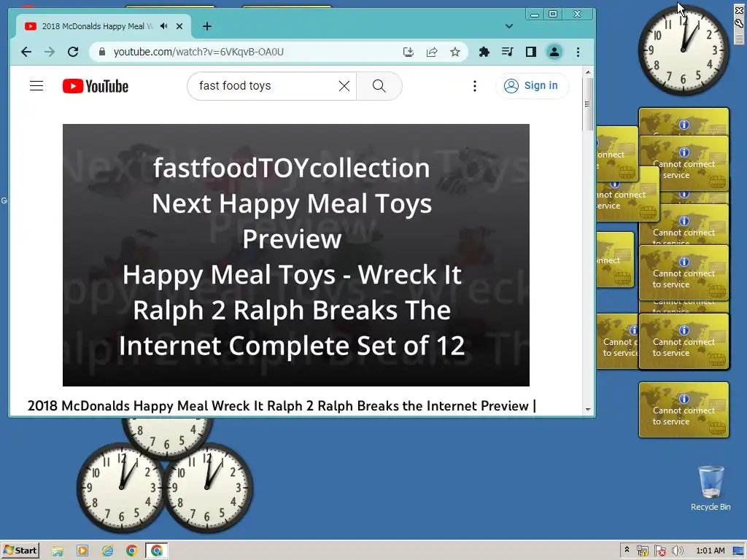Launch Internet Explorer from taskbar
The height and width of the screenshot is (560, 747).
(107, 551)
